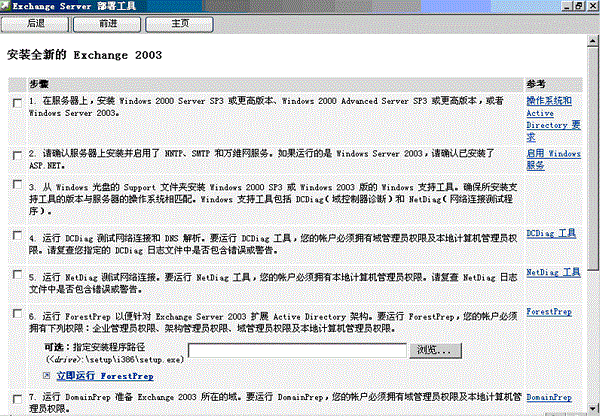Click the vertical scrollbar thumb
This screenshot has width=600, height=416.
point(593,157)
